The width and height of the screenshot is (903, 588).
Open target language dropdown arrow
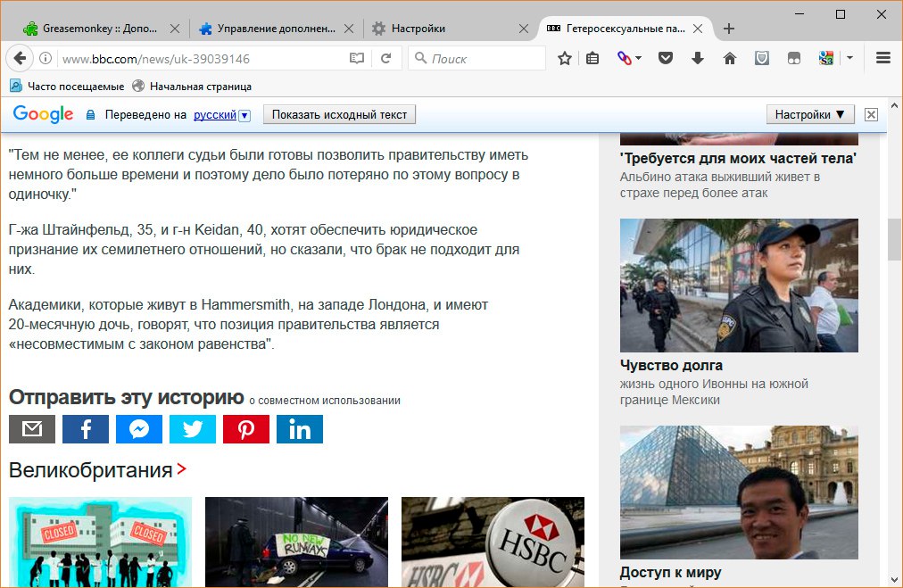[244, 115]
